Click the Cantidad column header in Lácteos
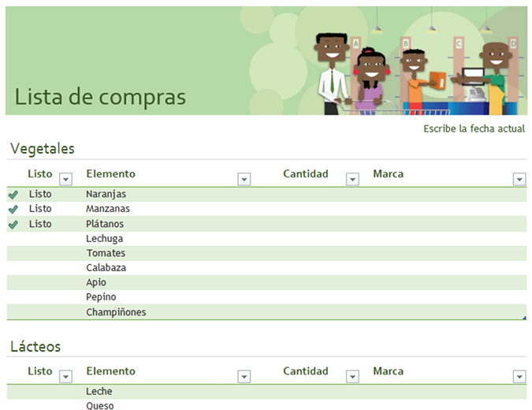Viewport: 532px width, 410px height. pyautogui.click(x=306, y=371)
